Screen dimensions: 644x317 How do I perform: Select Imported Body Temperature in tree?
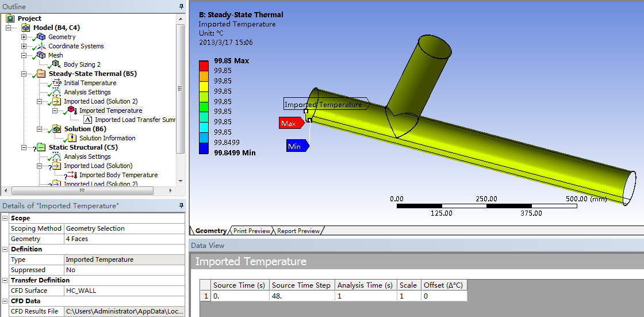[x=118, y=175]
